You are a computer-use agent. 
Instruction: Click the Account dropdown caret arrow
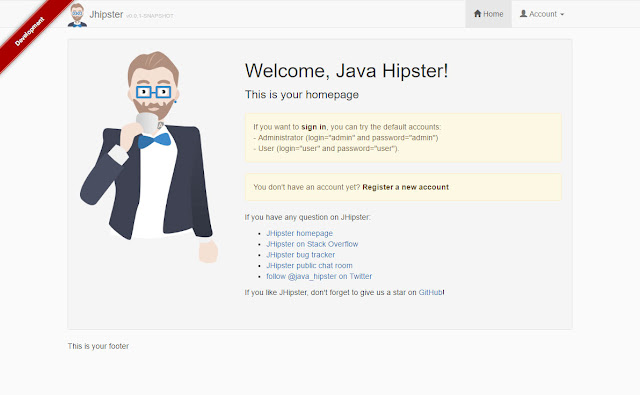click(x=562, y=14)
